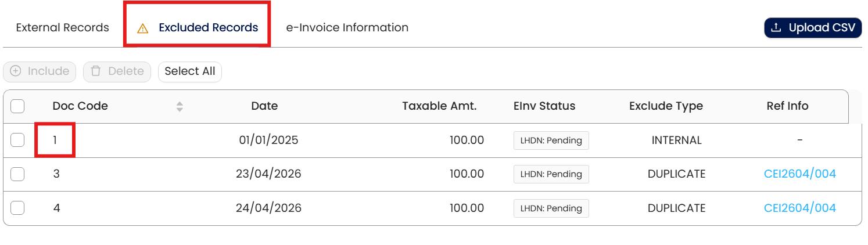Image resolution: width=868 pixels, height=245 pixels.
Task: Toggle the header select-all checkbox
Action: (17, 106)
